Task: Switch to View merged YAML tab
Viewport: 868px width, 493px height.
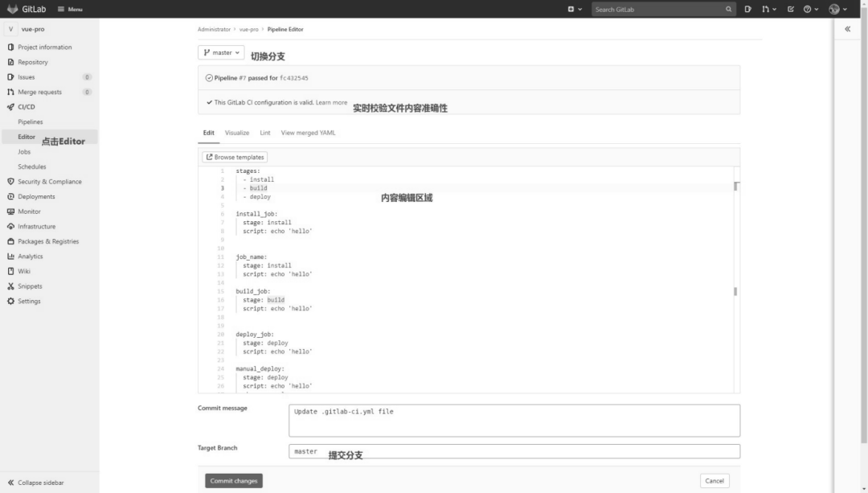Action: pyautogui.click(x=308, y=133)
